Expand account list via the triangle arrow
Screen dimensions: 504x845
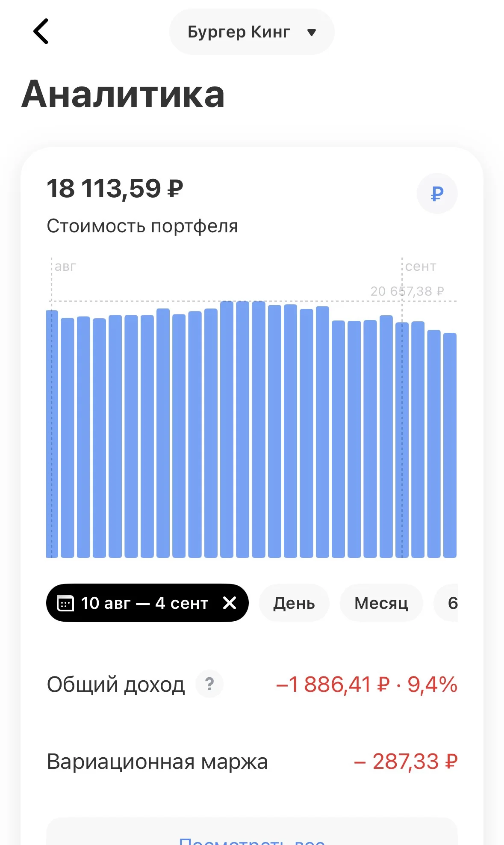click(312, 33)
